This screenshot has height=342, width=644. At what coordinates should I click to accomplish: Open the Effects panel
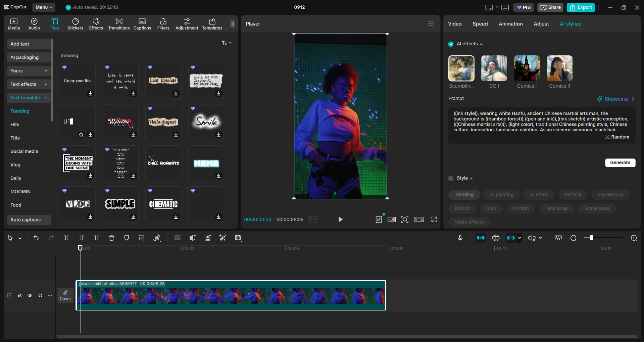(96, 24)
